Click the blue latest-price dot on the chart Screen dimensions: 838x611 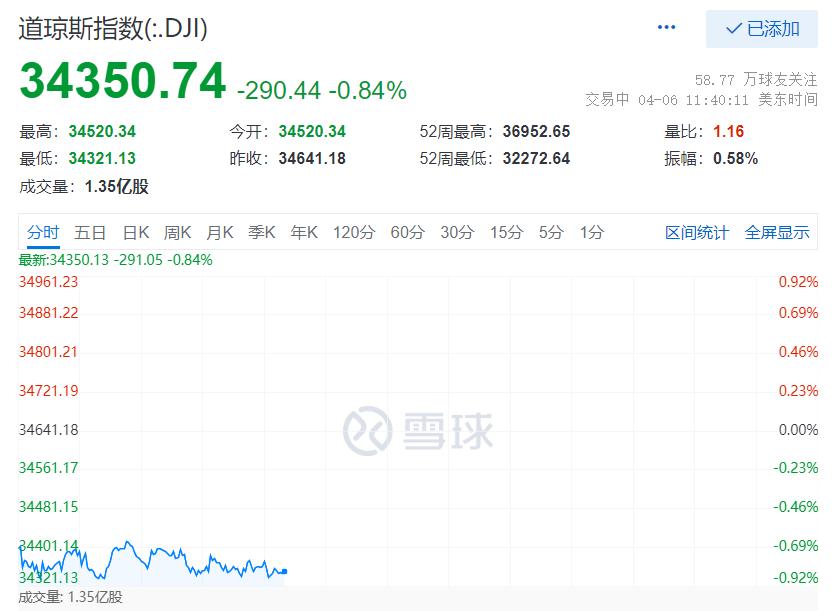[284, 571]
